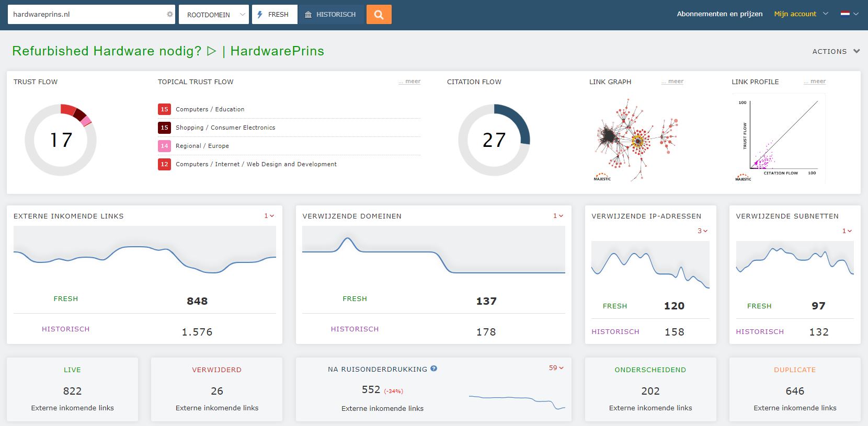This screenshot has height=426, width=868.
Task: Click Fresh external links value 848
Action: (x=197, y=301)
